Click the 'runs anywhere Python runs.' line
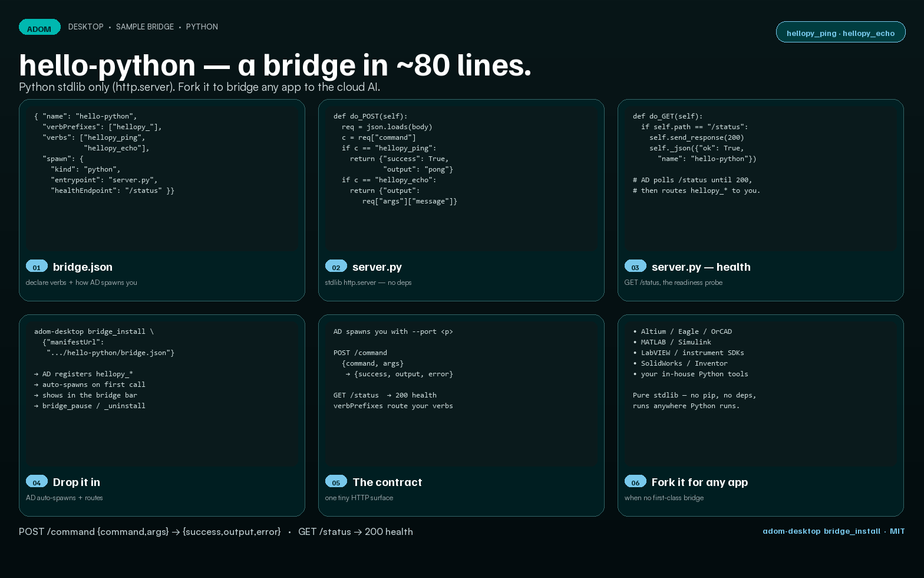This screenshot has width=924, height=578. point(687,406)
